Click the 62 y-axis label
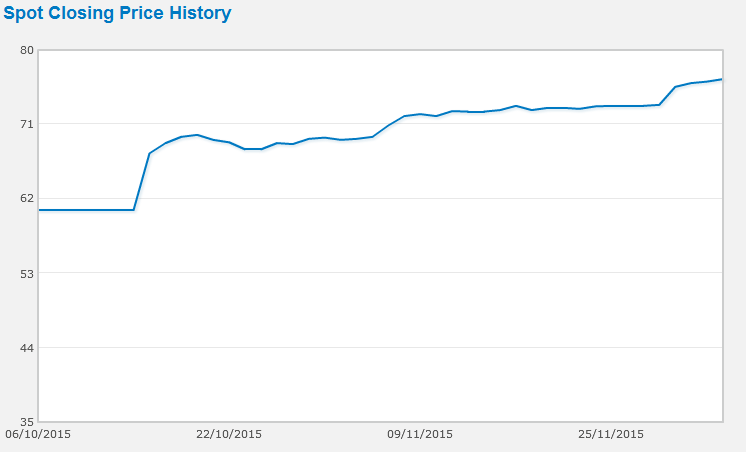Image resolution: width=746 pixels, height=452 pixels. [27, 198]
